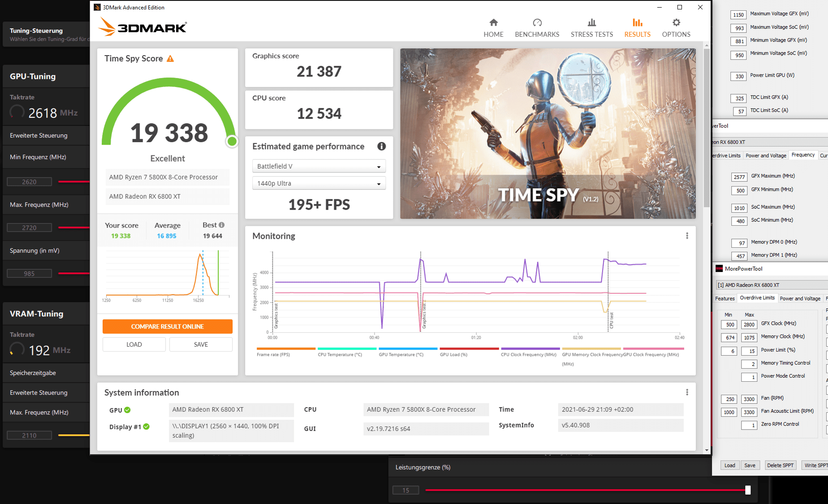Click Load button in MorePowerTool
Viewport: 828px width, 504px height.
[729, 465]
